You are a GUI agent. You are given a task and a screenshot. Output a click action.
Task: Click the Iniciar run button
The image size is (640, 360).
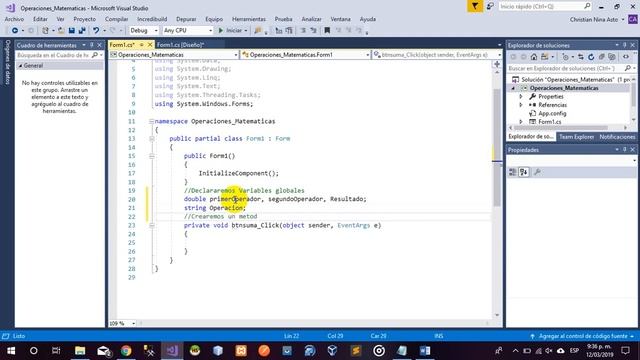click(232, 30)
